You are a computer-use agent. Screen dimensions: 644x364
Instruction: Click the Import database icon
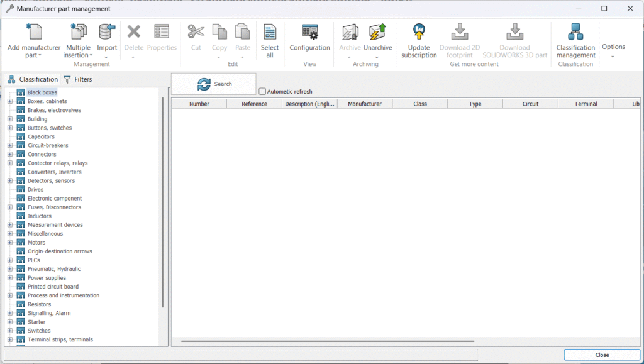pyautogui.click(x=107, y=33)
